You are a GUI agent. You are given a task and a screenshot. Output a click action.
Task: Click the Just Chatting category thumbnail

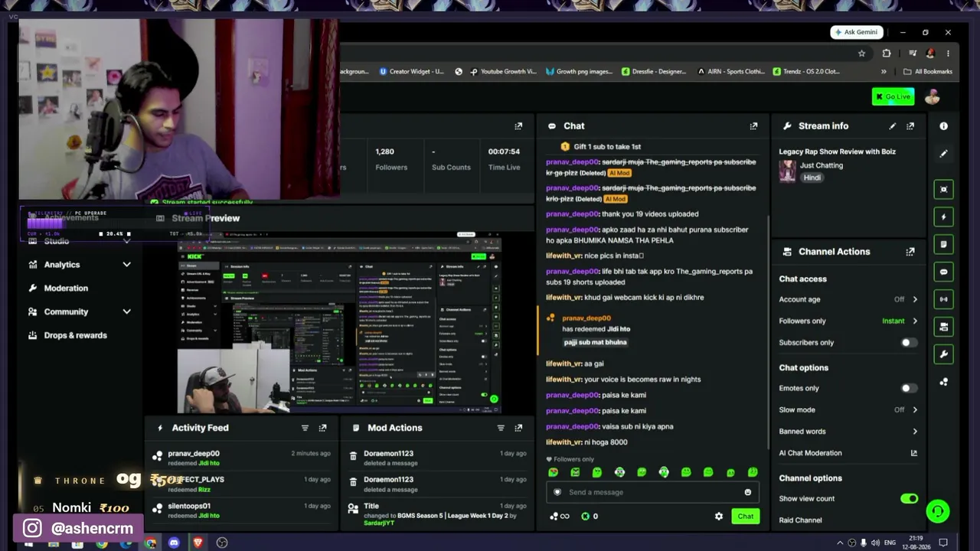click(787, 171)
